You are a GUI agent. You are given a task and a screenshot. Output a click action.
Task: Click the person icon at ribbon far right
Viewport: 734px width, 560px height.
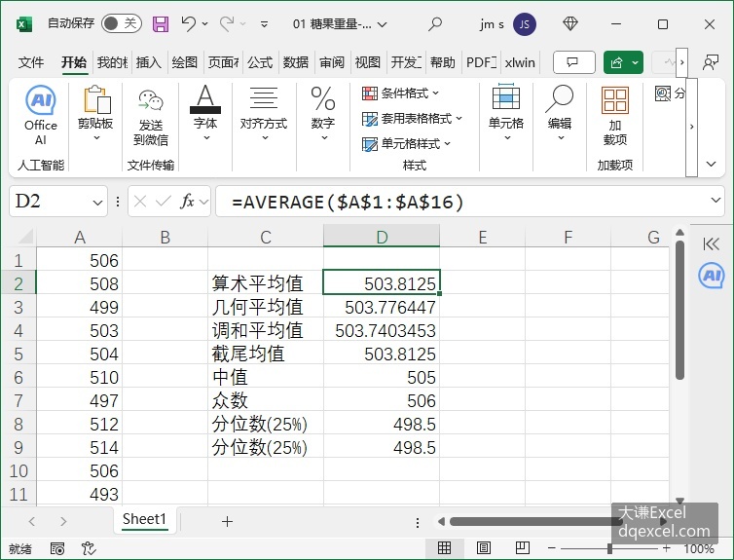pyautogui.click(x=710, y=62)
